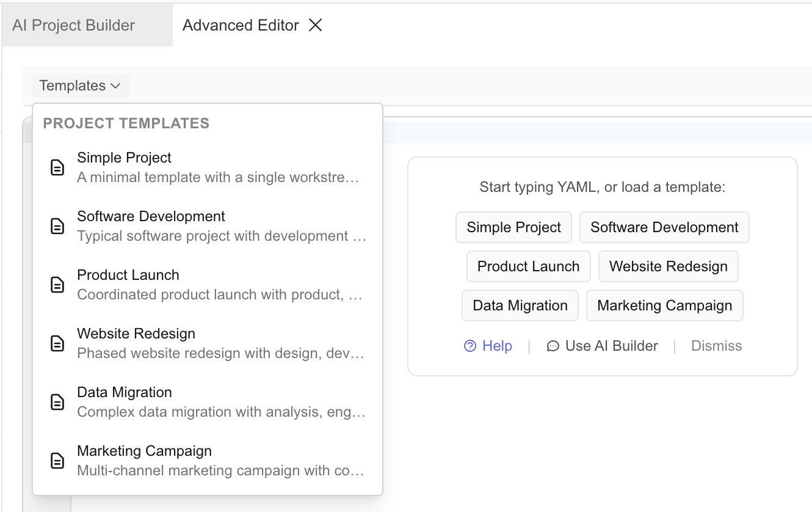Click Use AI Builder
Viewport: 812px width, 512px height.
point(611,346)
